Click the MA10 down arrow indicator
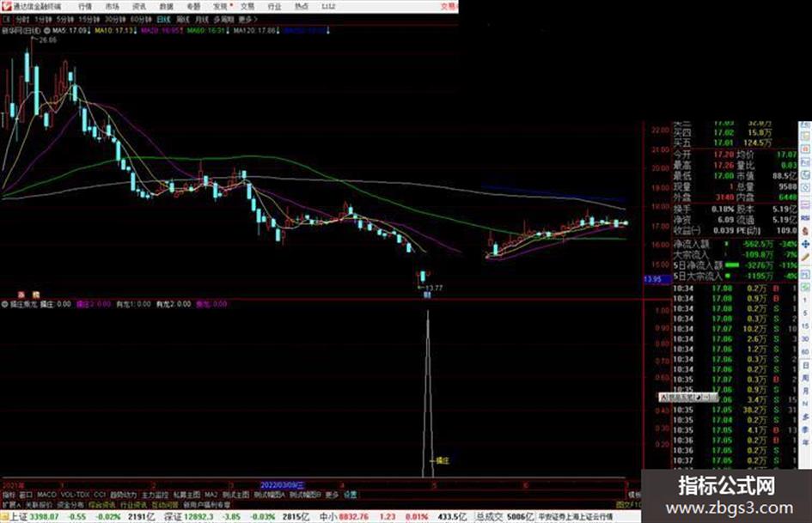 [x=136, y=31]
